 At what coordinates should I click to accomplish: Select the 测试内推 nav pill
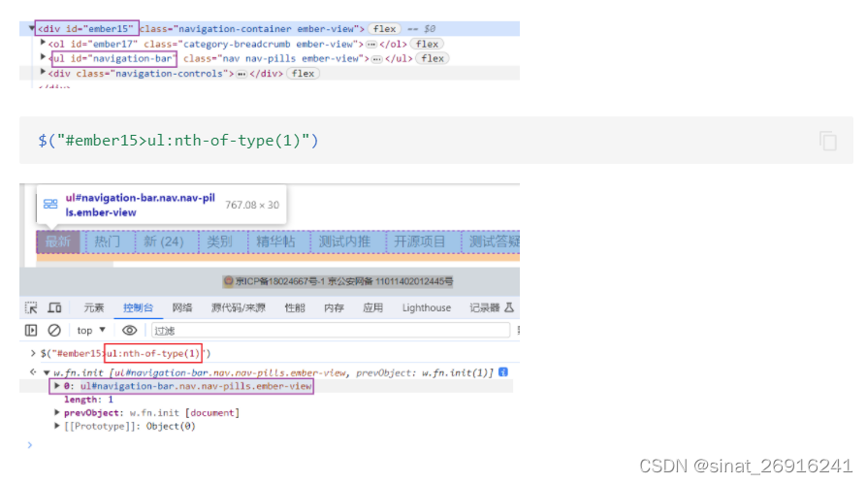pos(344,242)
